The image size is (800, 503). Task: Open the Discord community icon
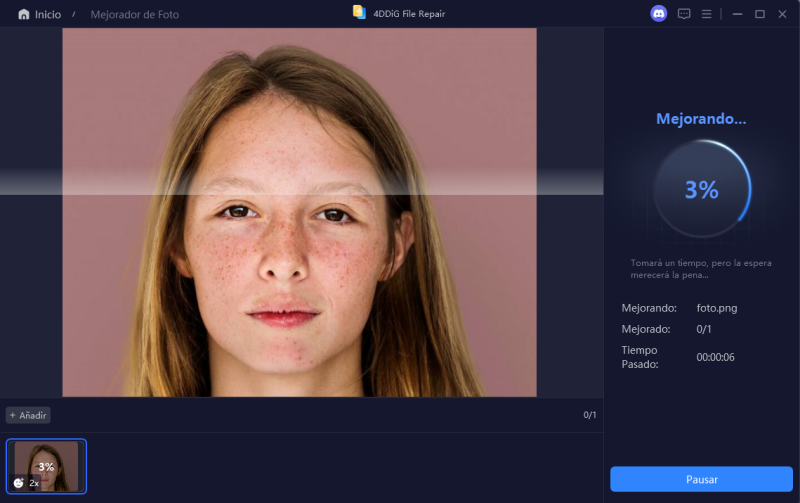pos(659,14)
